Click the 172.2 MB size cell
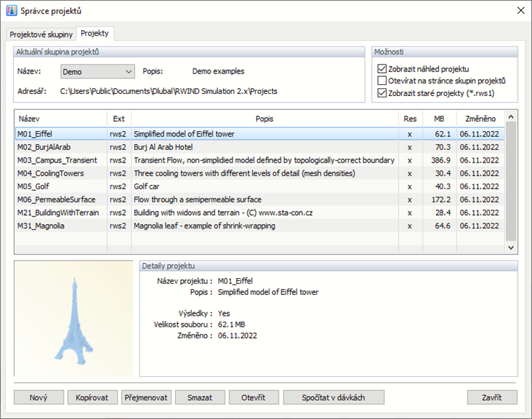This screenshot has width=532, height=419. 441,200
